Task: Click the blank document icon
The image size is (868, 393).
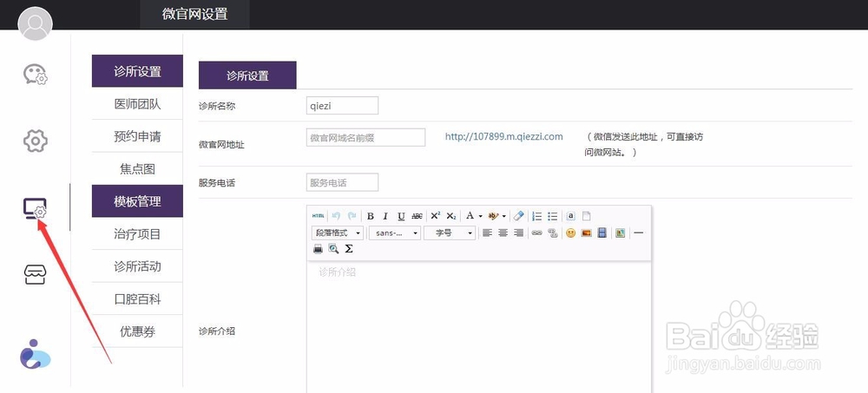Action: point(586,216)
